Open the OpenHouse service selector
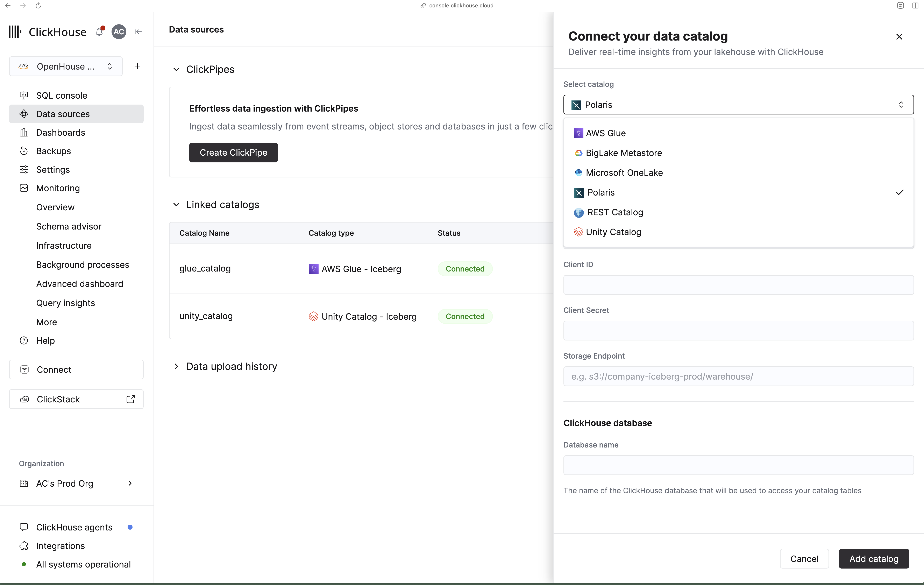This screenshot has width=924, height=585. coord(66,66)
